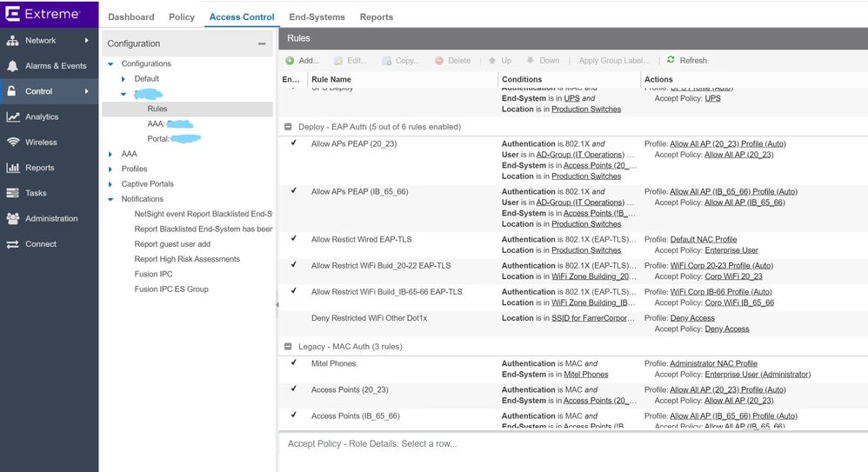The height and width of the screenshot is (472, 868).
Task: Toggle enabled checkmark for Mitel Phones rule
Action: point(293,363)
